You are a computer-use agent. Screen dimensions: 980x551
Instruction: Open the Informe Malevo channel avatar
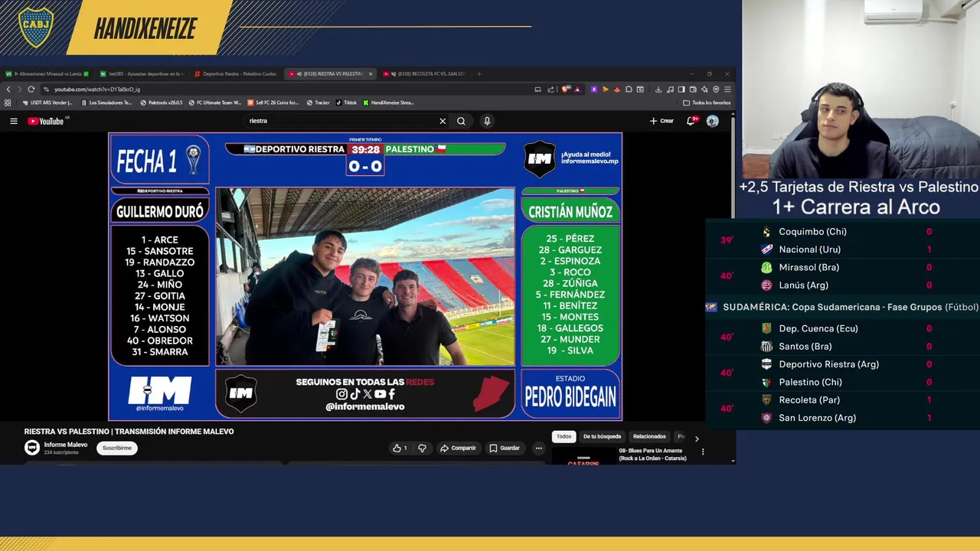click(32, 448)
